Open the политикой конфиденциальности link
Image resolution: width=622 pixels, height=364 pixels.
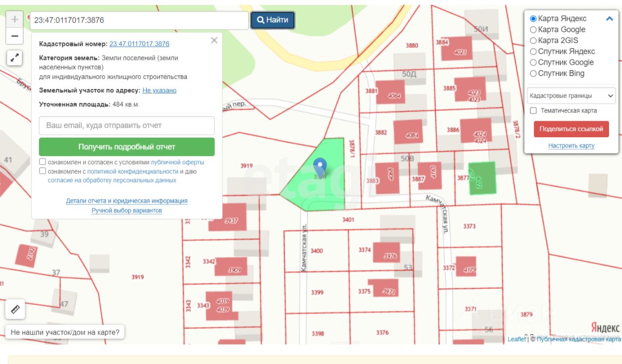[133, 172]
